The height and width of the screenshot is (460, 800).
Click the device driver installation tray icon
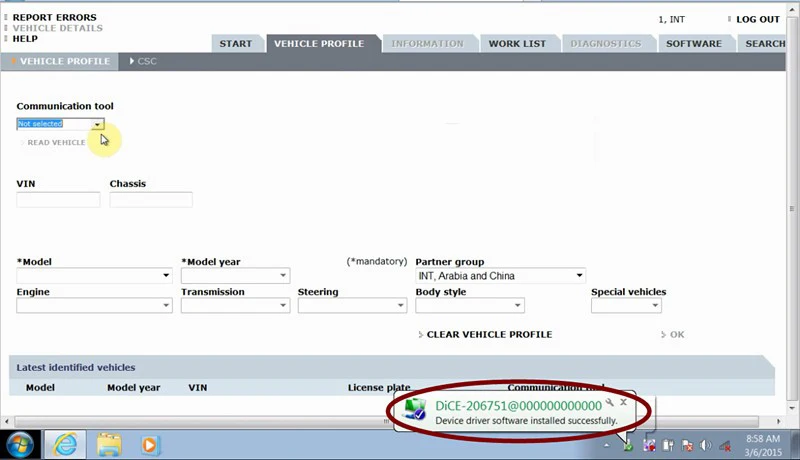pyautogui.click(x=628, y=445)
